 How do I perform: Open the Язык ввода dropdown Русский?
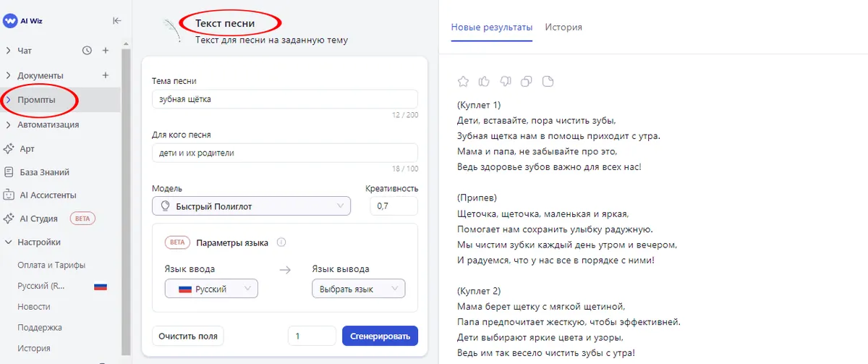coord(211,289)
